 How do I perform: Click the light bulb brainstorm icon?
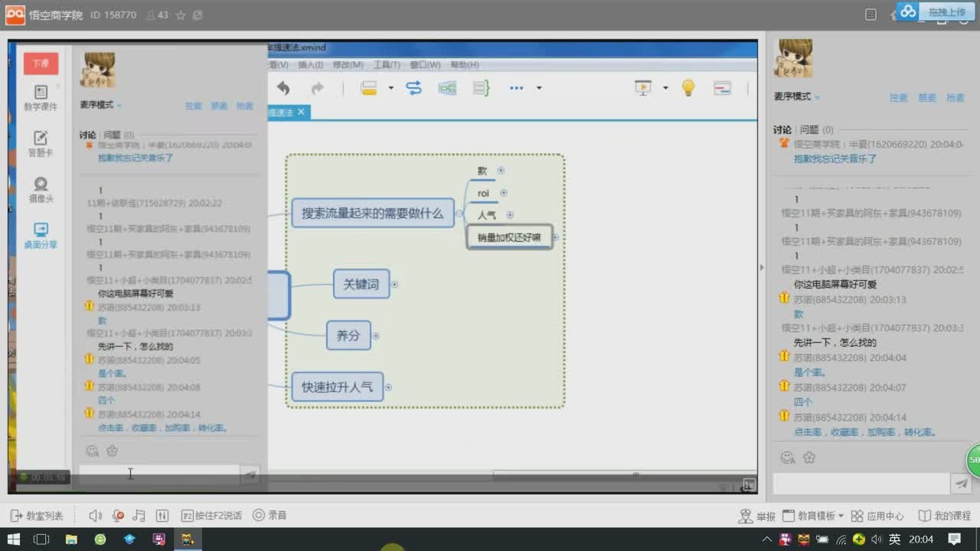click(x=688, y=87)
